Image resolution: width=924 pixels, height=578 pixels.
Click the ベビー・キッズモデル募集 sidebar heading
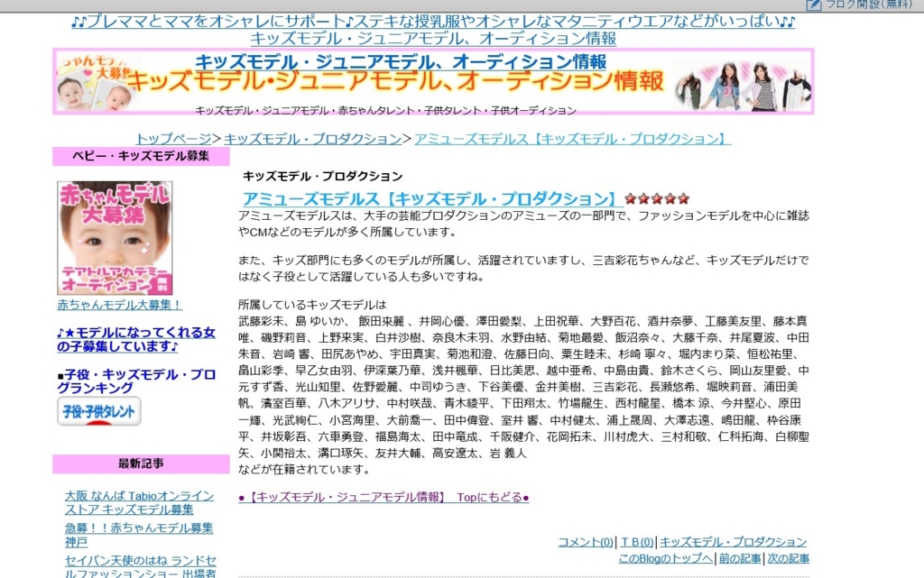(x=141, y=156)
